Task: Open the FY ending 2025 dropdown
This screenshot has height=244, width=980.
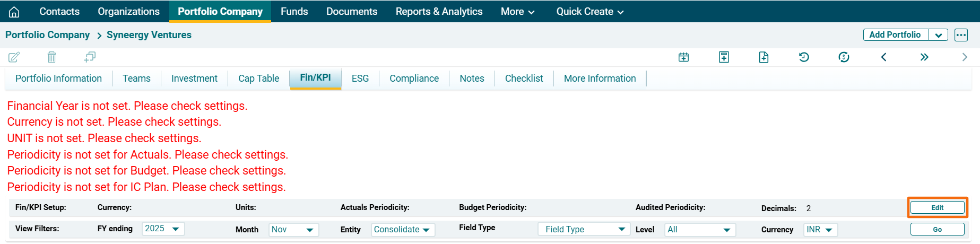Action: pyautogui.click(x=163, y=229)
